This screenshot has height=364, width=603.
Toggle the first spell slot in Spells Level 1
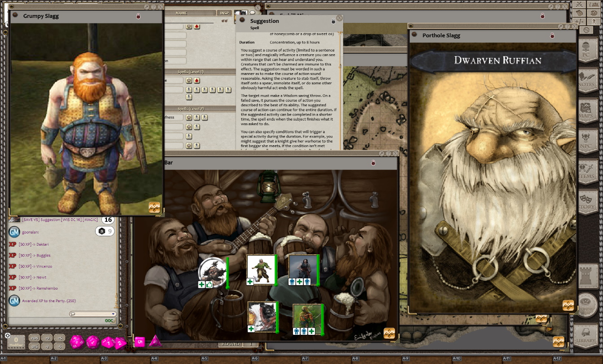(189, 90)
